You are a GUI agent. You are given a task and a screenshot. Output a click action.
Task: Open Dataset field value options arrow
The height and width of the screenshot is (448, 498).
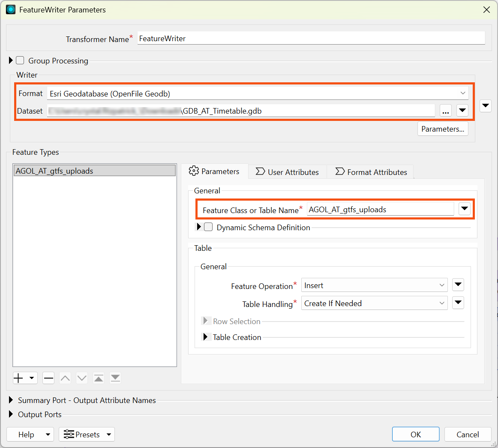pyautogui.click(x=462, y=111)
